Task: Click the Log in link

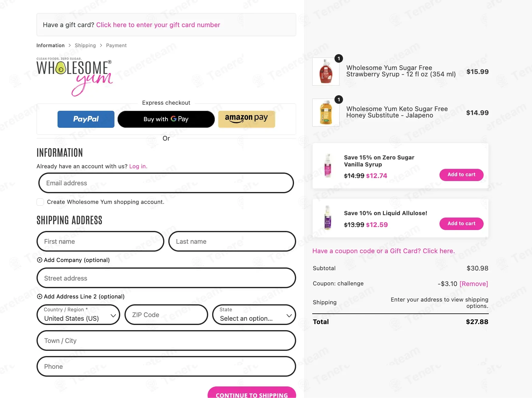Action: [x=138, y=166]
